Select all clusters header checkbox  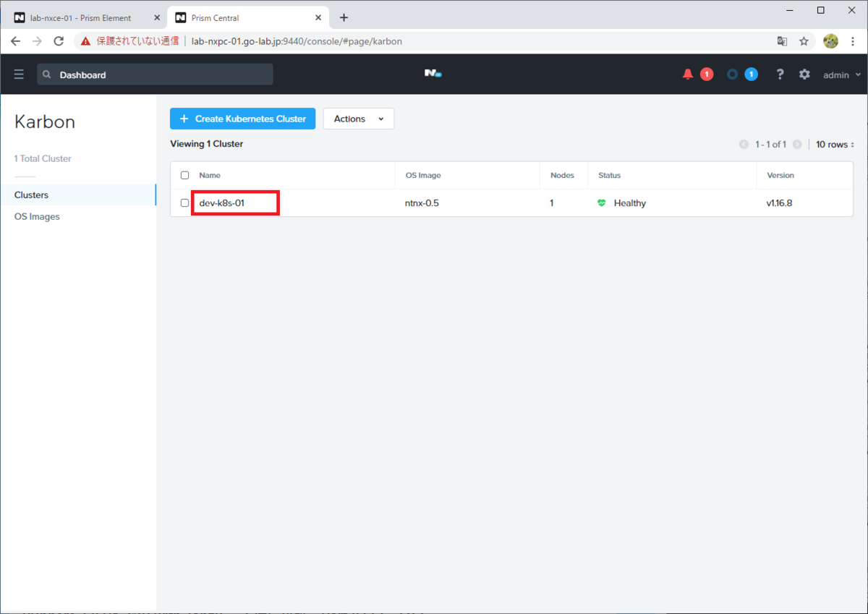click(184, 175)
